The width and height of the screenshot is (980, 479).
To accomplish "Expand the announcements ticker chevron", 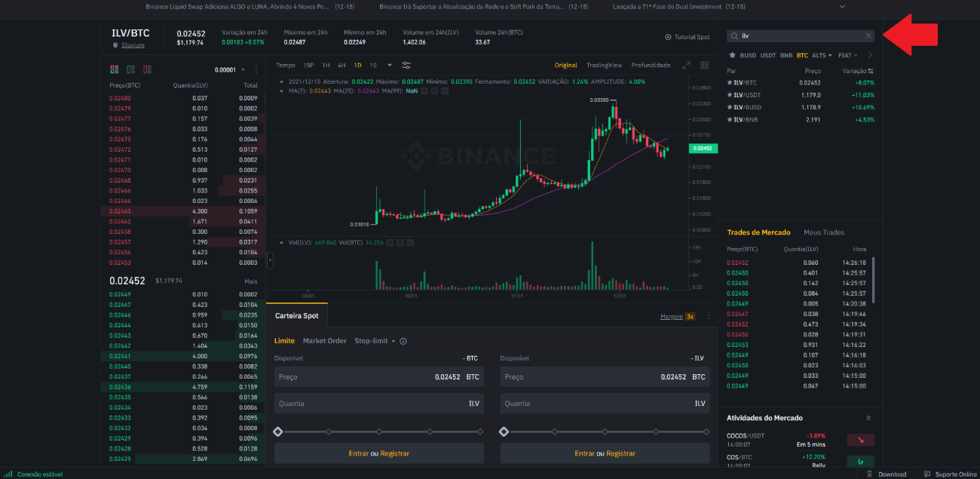I will [842, 6].
